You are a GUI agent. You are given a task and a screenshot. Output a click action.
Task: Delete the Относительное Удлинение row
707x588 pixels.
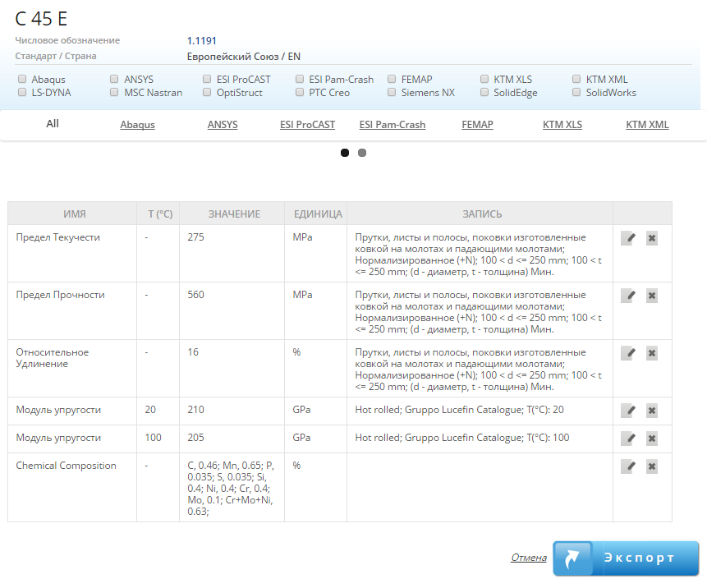(x=651, y=353)
